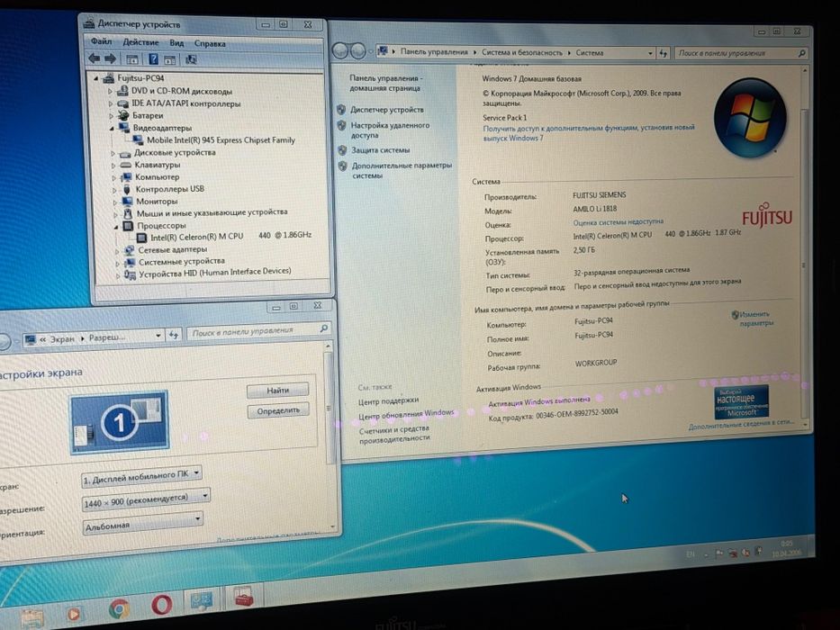Click System window vertical scrollbar
840x630 pixels.
tap(804, 247)
